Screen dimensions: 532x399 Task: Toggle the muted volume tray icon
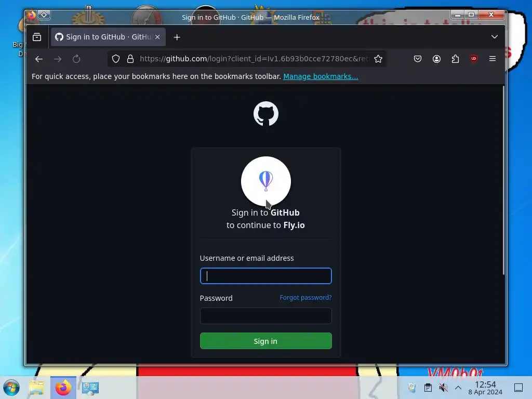pyautogui.click(x=443, y=388)
